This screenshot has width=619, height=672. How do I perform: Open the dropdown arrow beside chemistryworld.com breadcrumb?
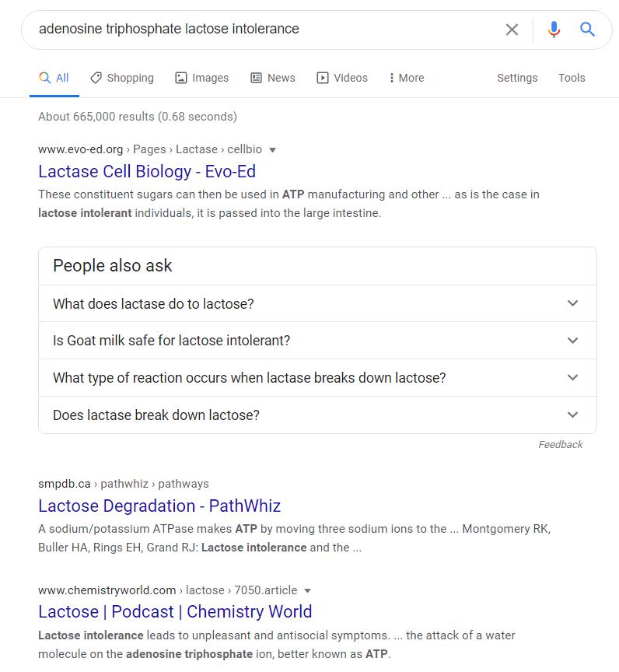(309, 590)
